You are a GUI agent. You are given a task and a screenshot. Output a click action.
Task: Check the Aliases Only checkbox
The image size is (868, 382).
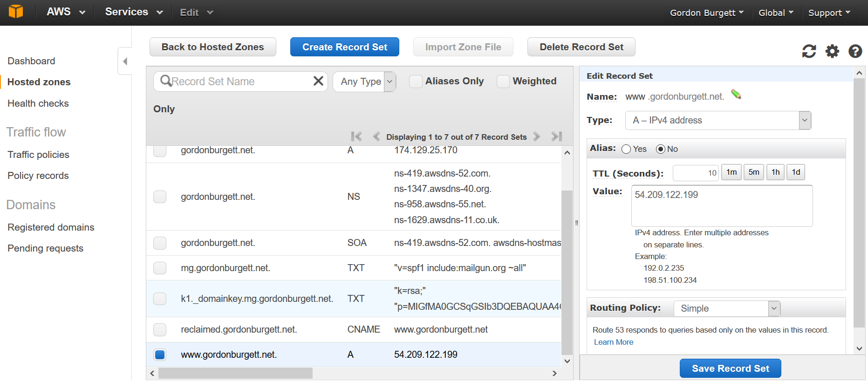416,82
